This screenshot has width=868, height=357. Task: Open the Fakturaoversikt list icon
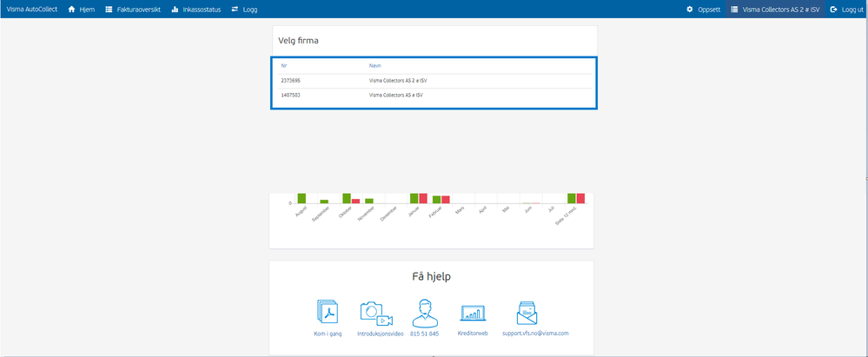click(109, 10)
